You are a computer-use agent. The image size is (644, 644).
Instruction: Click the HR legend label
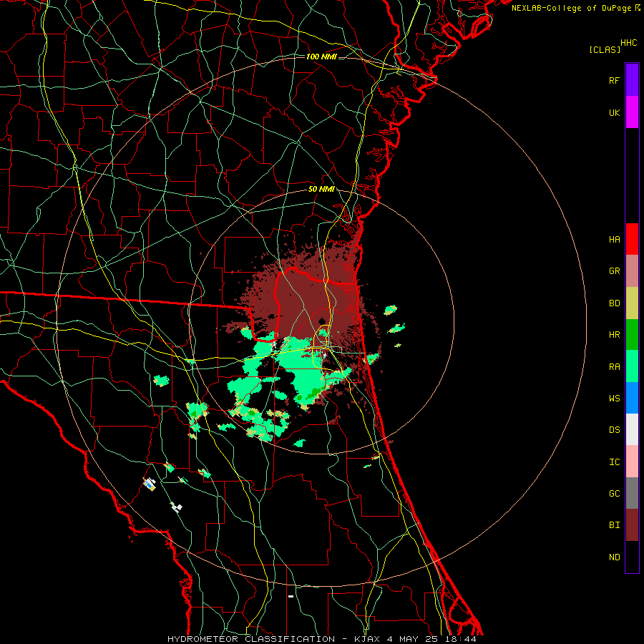point(614,335)
